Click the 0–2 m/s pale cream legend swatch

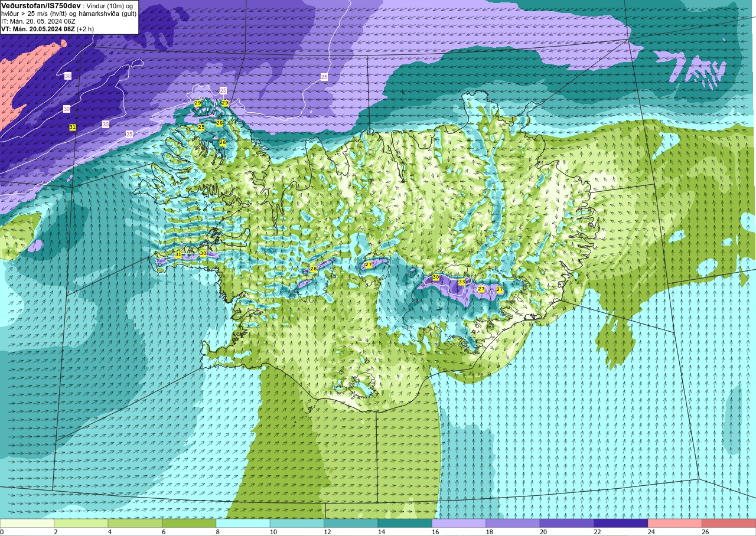(27, 523)
